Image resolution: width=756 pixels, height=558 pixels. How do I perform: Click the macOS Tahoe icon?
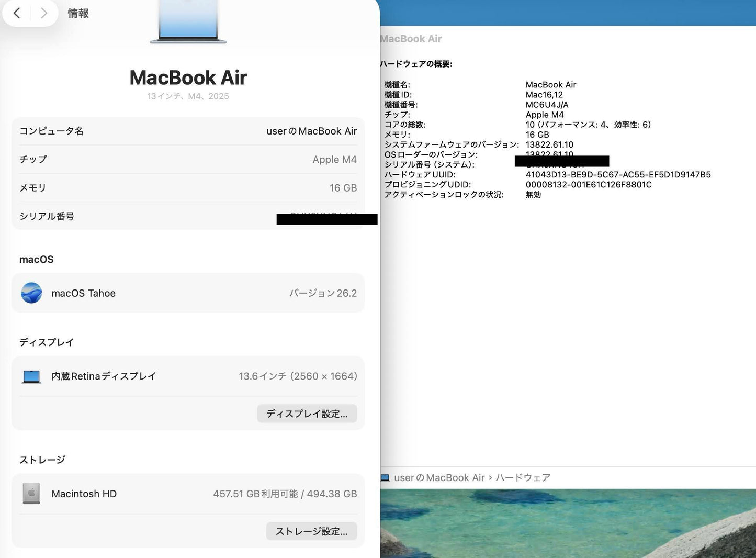[31, 293]
